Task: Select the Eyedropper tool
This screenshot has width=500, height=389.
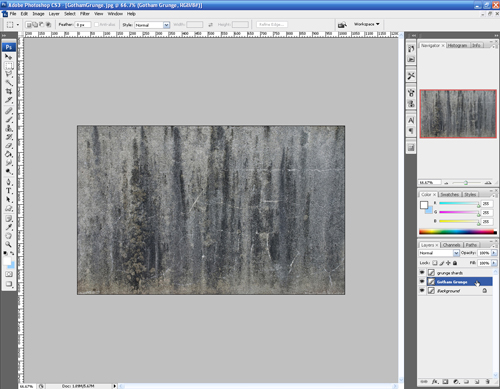Action: tap(9, 228)
